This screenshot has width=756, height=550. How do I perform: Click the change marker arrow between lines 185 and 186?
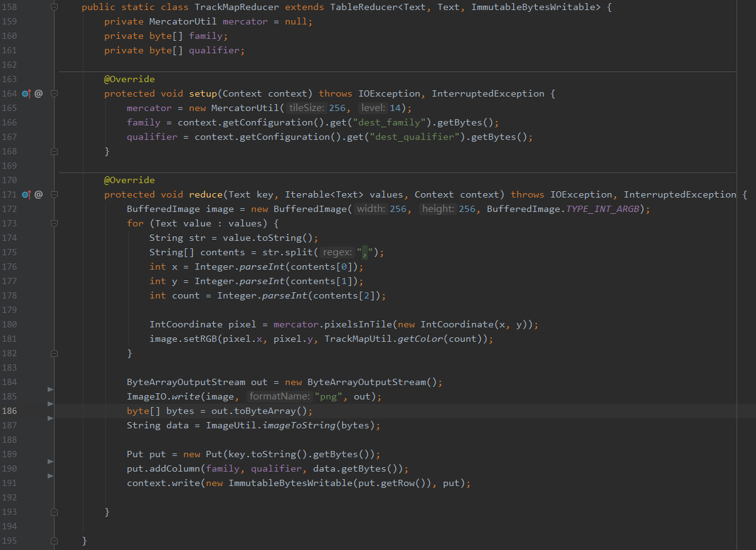[51, 404]
